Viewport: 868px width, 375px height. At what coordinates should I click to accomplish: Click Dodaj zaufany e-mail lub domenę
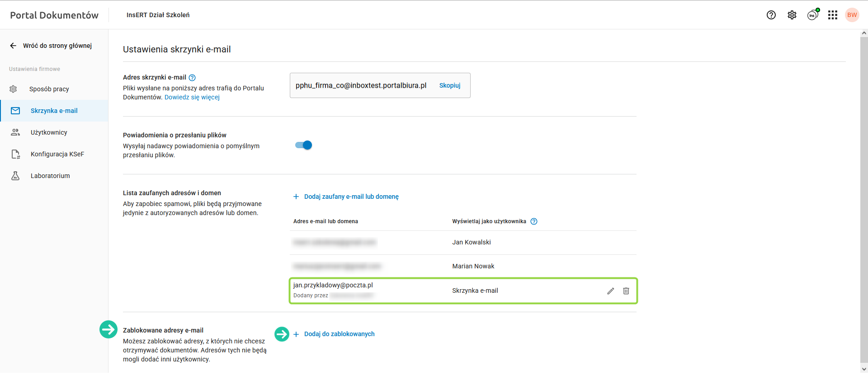pos(351,197)
